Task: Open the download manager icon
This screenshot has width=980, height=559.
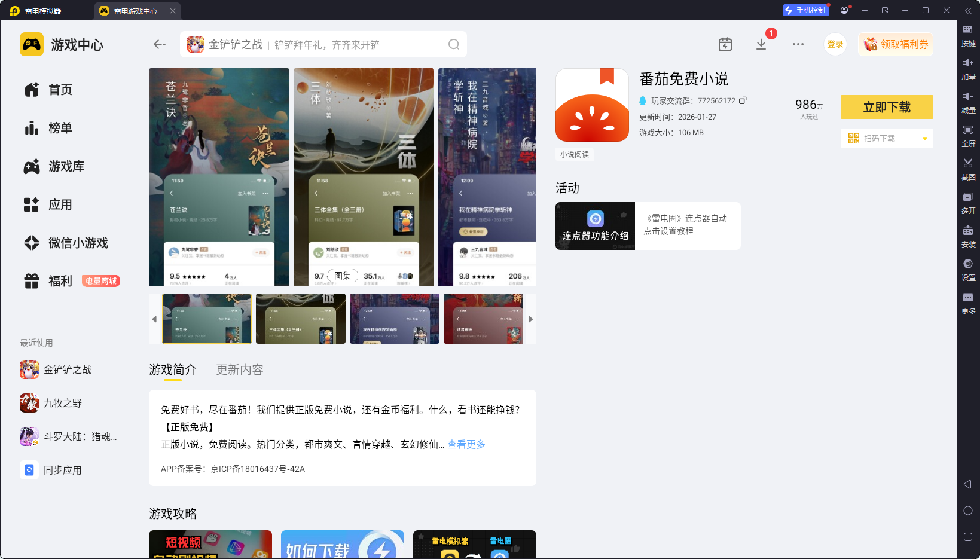Action: pyautogui.click(x=761, y=44)
